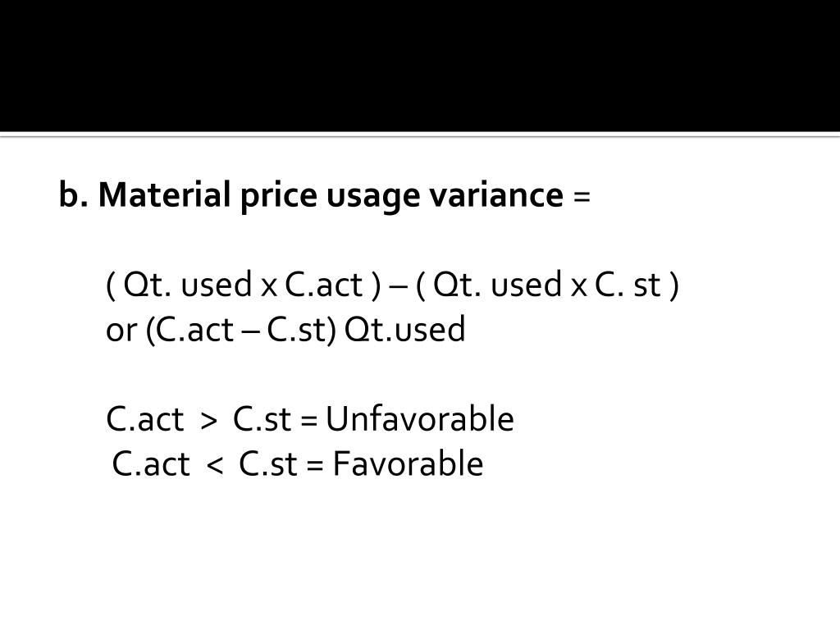Click the heading 'Material price usage variance'
The image size is (840, 630).
(331, 195)
